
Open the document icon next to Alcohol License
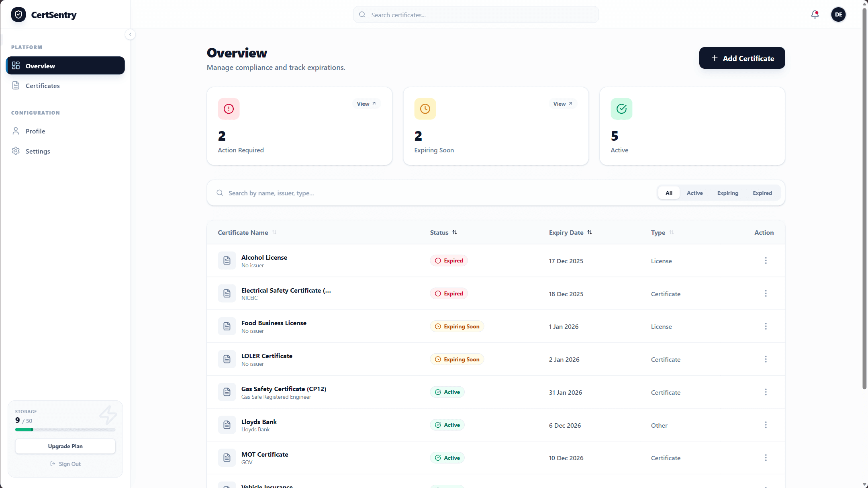tap(227, 260)
